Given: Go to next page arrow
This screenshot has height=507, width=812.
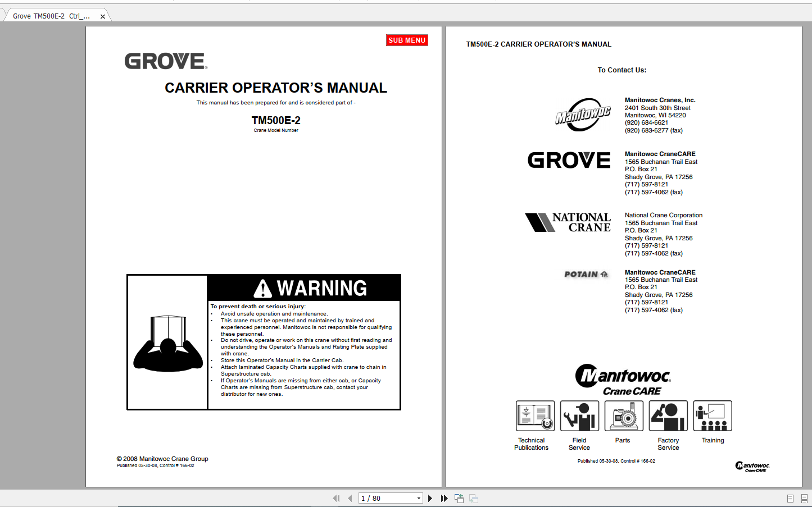Looking at the screenshot, I should [x=430, y=498].
